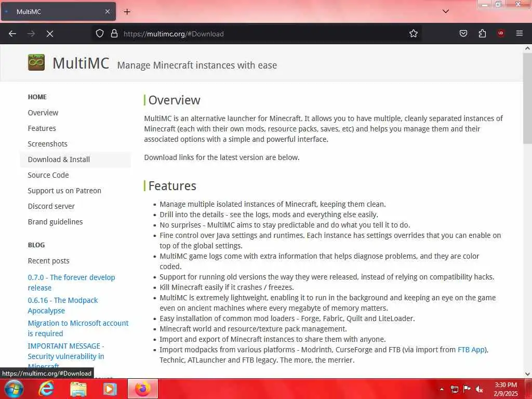Open the Pocket save icon
The height and width of the screenshot is (399, 532).
coord(463,33)
